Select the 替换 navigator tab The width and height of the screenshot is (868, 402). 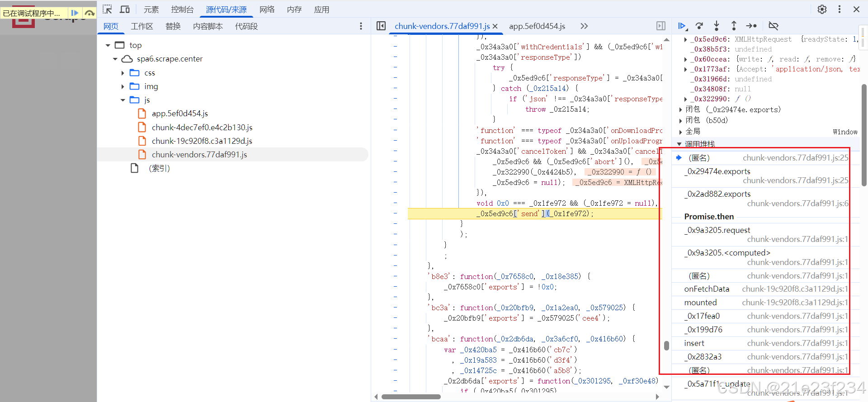tap(173, 26)
